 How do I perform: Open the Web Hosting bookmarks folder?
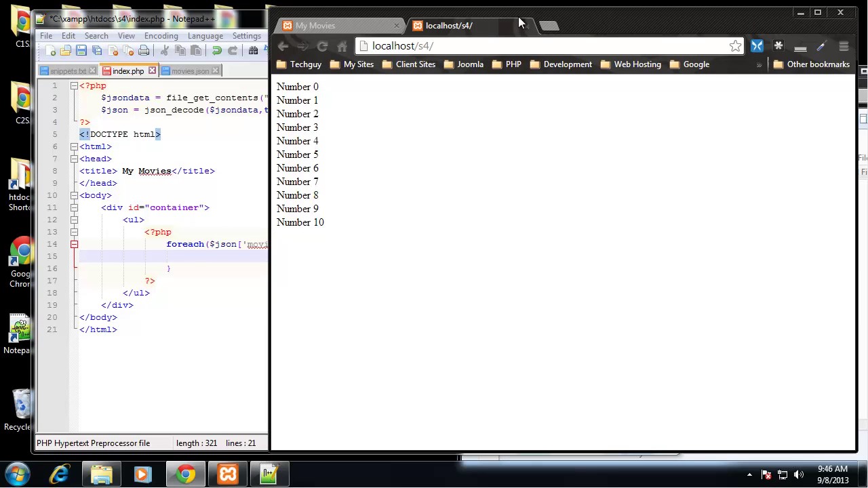click(x=630, y=64)
